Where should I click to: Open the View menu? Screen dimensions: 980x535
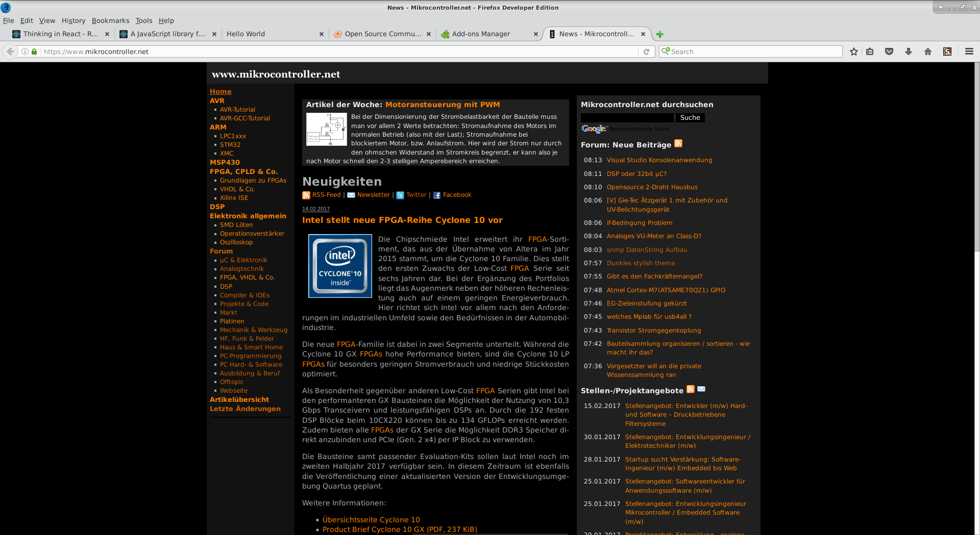click(47, 20)
